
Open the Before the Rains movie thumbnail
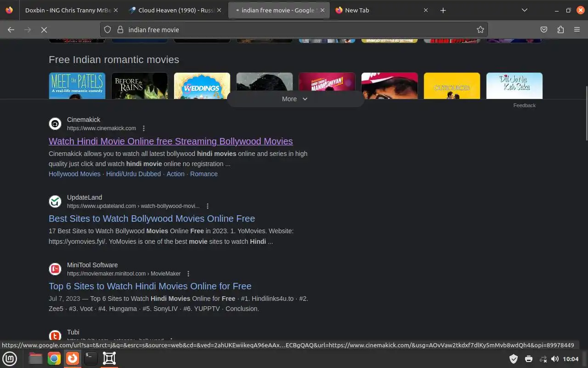tap(140, 86)
